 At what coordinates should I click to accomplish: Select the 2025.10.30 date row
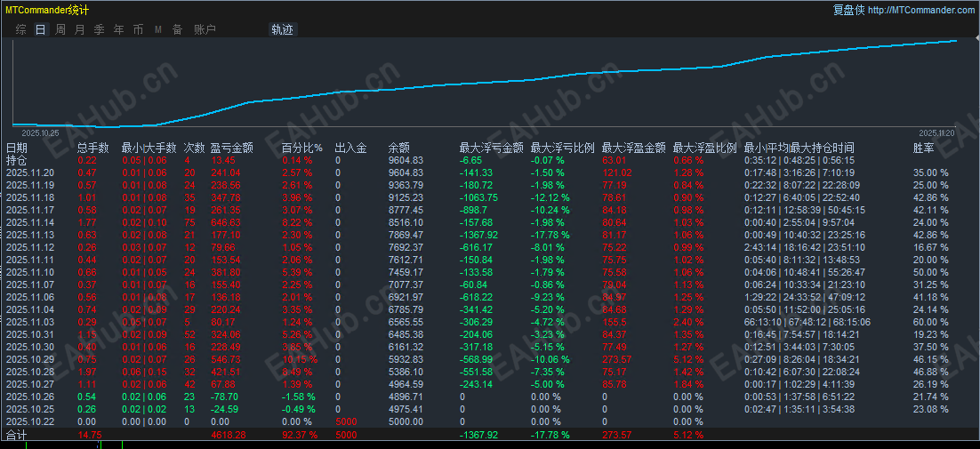point(30,348)
